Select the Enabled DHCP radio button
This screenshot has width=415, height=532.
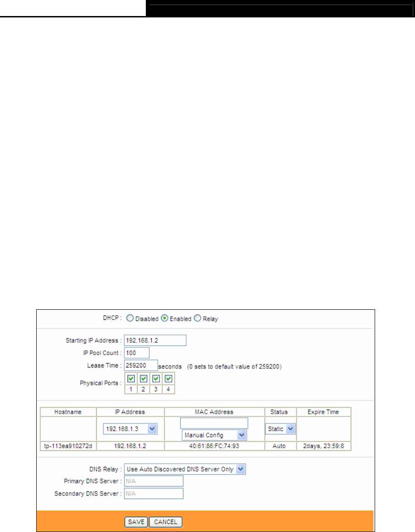pos(164,318)
